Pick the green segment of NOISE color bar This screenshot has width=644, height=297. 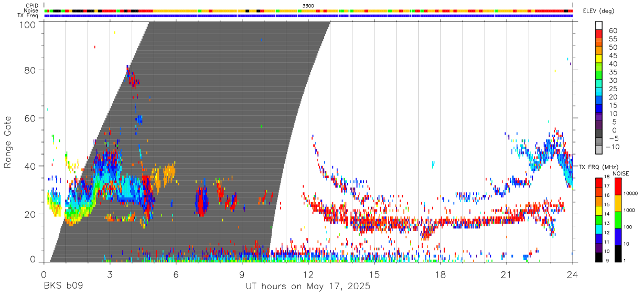coord(618,220)
